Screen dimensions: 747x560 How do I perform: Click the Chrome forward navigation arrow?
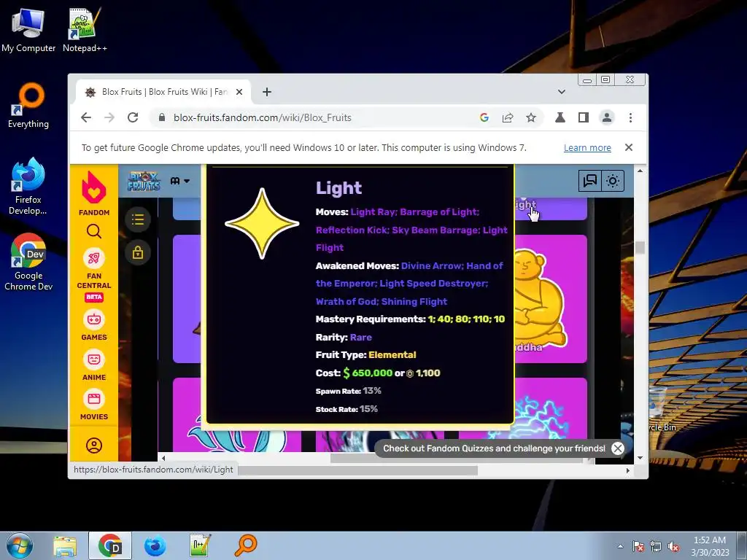pyautogui.click(x=109, y=117)
